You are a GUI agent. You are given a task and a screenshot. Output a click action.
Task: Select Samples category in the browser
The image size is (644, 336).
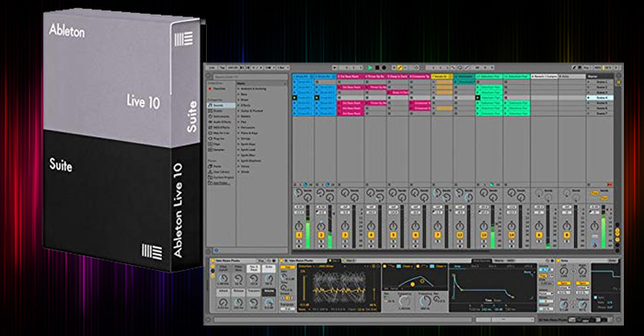221,150
